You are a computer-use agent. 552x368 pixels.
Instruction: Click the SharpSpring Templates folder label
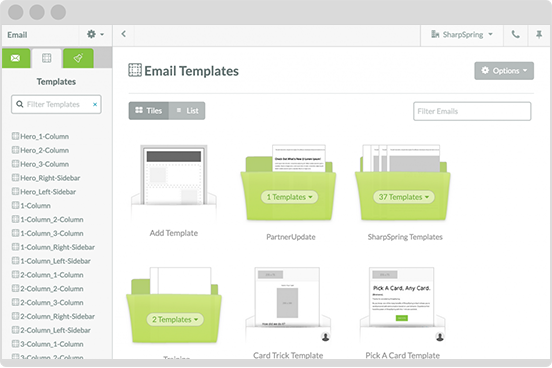click(x=405, y=237)
